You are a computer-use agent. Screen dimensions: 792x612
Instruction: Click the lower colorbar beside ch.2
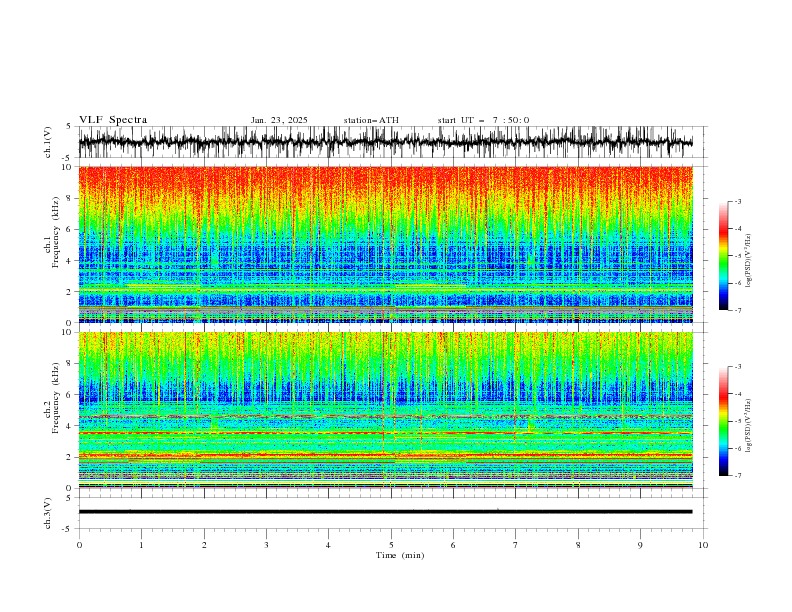723,421
